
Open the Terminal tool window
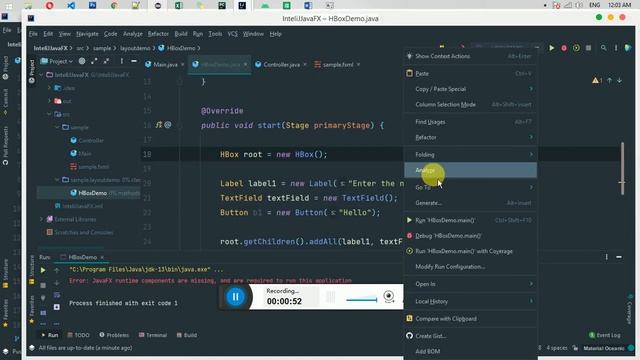coord(153,335)
